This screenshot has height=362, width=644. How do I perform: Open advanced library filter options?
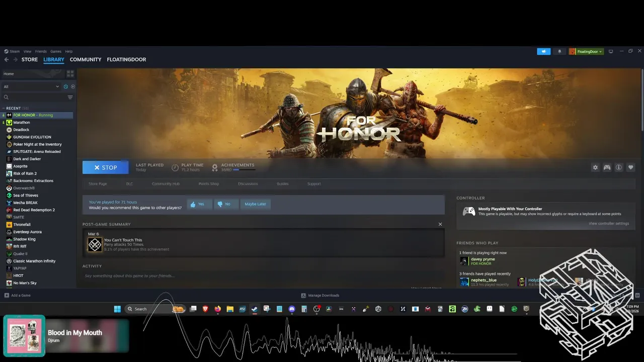[70, 97]
